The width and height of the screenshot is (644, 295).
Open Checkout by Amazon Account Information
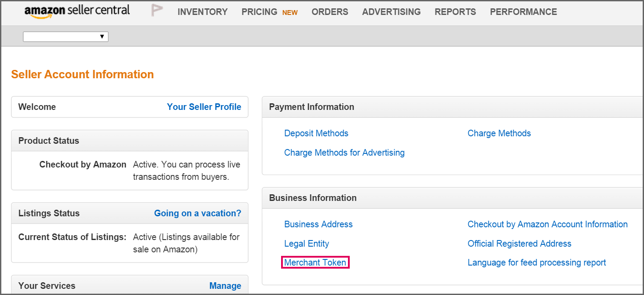(x=548, y=224)
